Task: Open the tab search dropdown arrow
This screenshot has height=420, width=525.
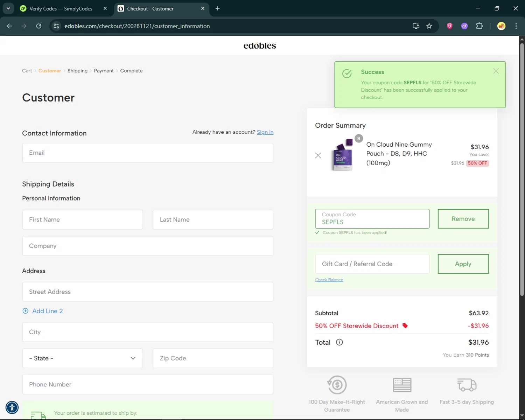Action: click(8, 8)
